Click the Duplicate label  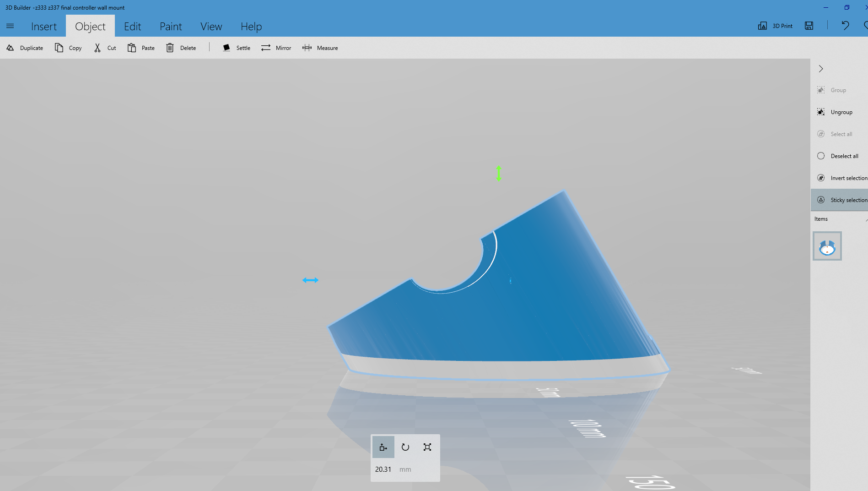32,48
